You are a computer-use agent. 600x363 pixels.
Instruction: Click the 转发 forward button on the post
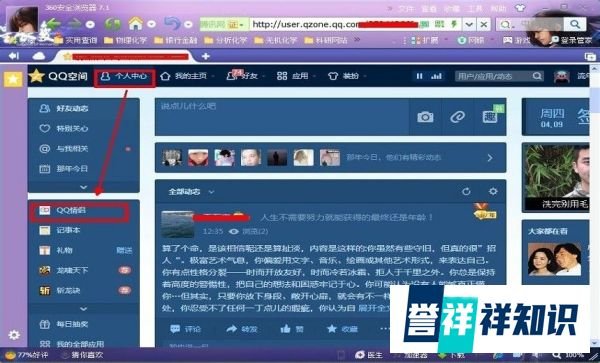point(242,329)
